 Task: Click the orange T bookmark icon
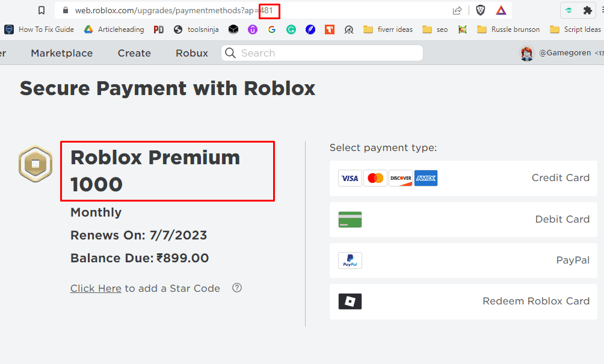[x=330, y=29]
